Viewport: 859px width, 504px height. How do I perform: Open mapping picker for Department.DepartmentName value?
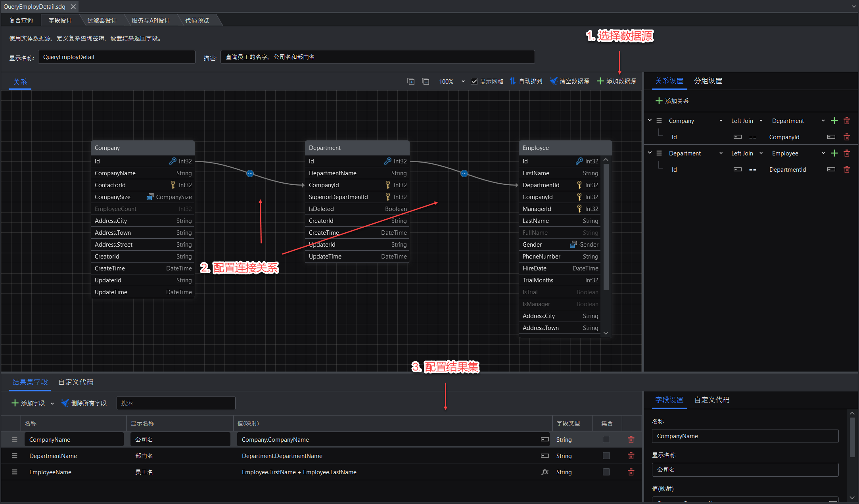pyautogui.click(x=545, y=456)
